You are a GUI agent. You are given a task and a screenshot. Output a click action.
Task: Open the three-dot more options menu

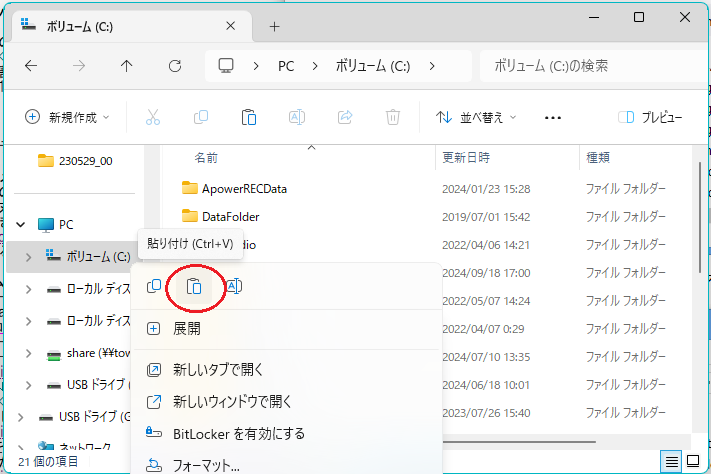point(553,118)
